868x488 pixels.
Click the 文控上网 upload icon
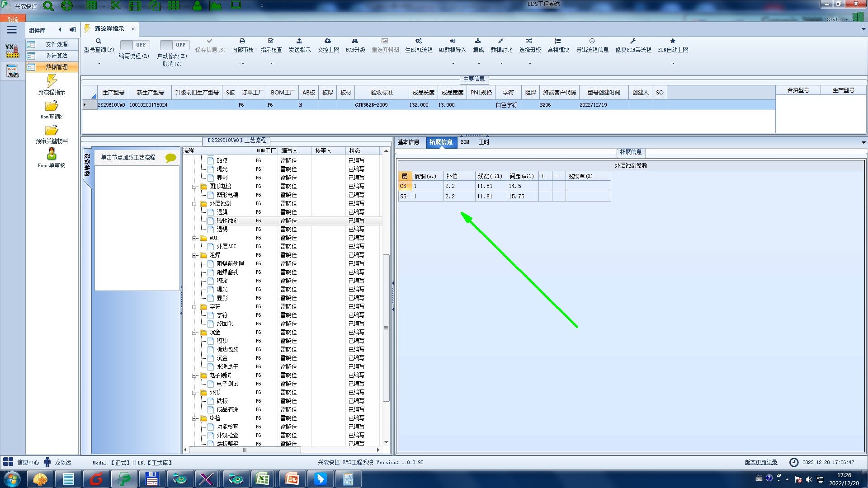click(x=328, y=41)
